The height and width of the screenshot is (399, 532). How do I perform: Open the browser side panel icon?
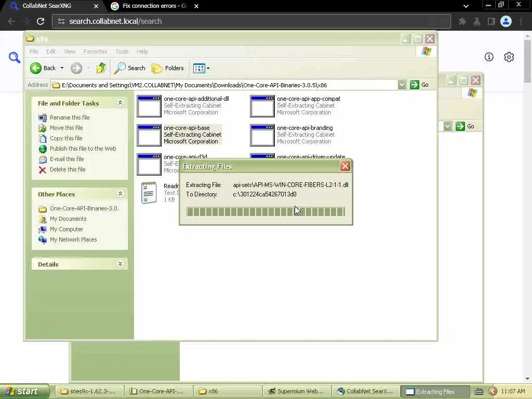pyautogui.click(x=491, y=21)
